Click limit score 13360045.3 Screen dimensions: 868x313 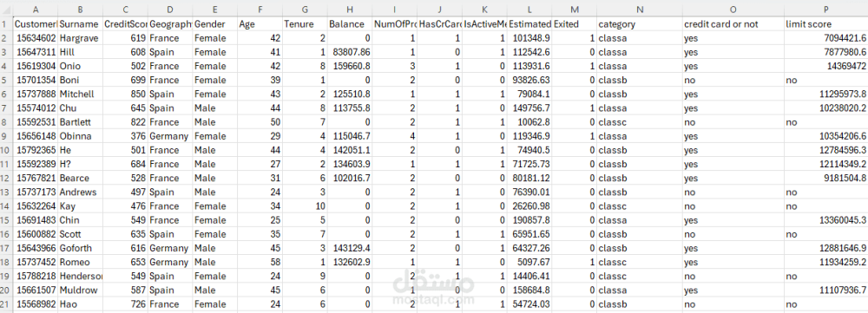[x=826, y=220]
